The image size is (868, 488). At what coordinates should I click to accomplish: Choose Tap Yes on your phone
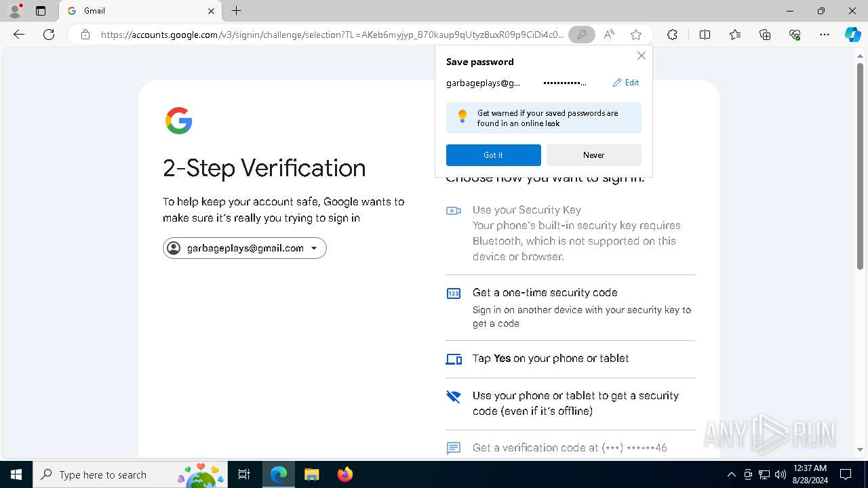pyautogui.click(x=570, y=359)
